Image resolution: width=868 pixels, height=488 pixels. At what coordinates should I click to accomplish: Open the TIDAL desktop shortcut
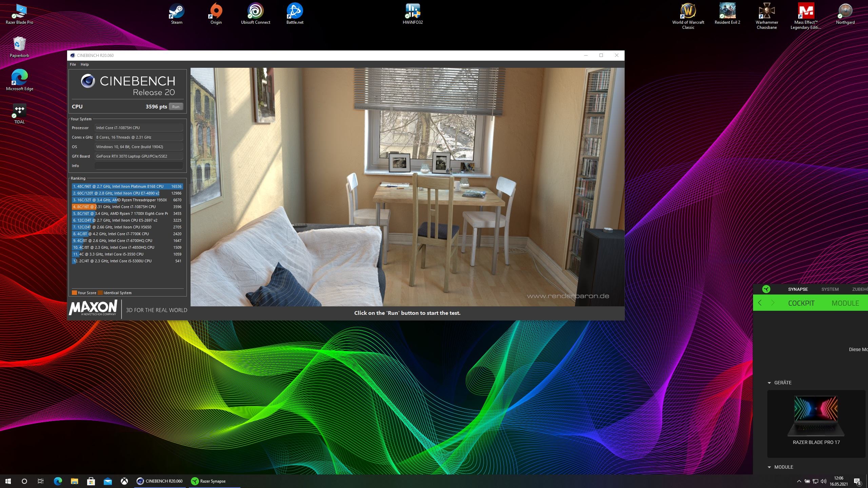click(x=19, y=114)
